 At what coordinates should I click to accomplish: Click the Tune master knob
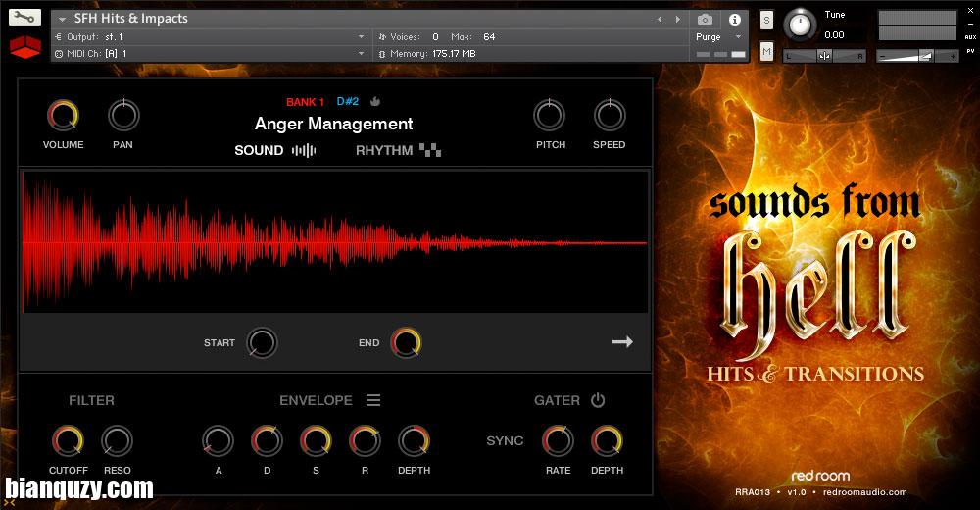pyautogui.click(x=800, y=25)
